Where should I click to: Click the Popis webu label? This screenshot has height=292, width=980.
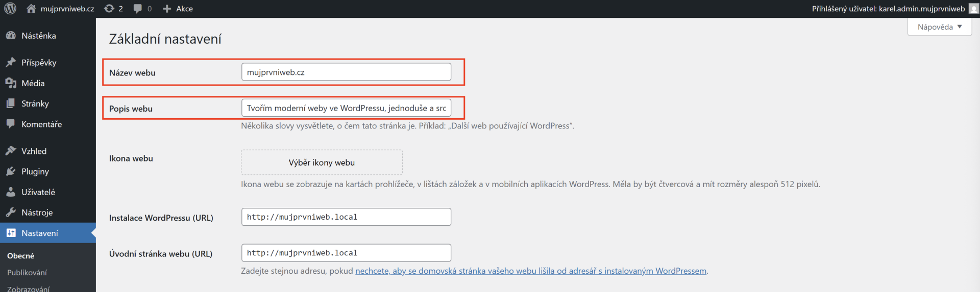click(131, 109)
